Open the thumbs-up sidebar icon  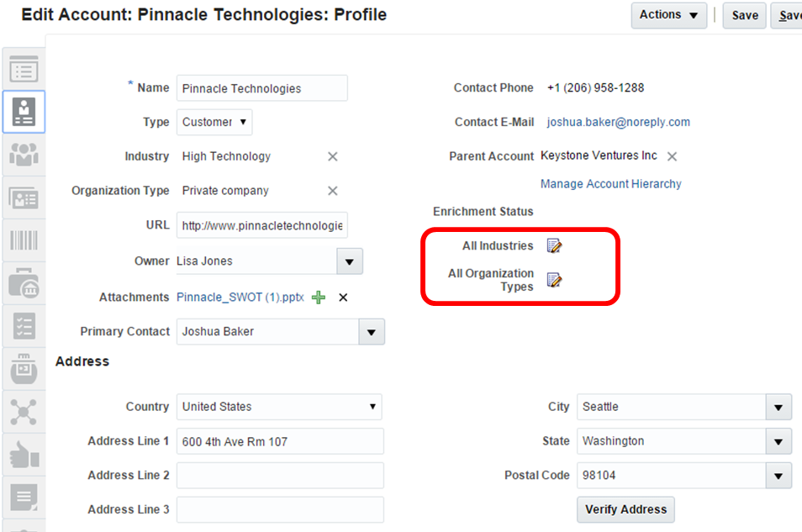point(24,455)
